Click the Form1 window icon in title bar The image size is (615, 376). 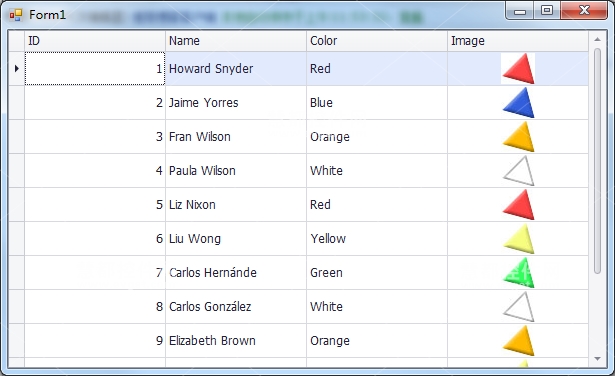(16, 15)
